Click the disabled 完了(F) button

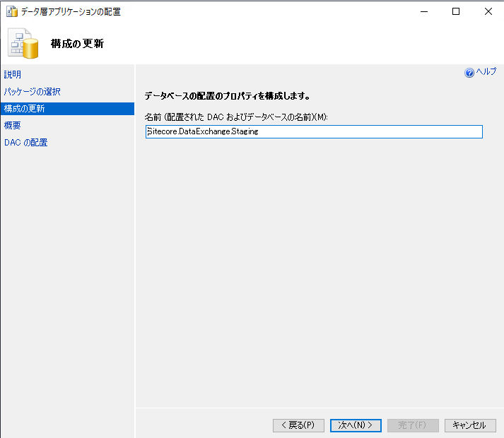[x=413, y=425]
